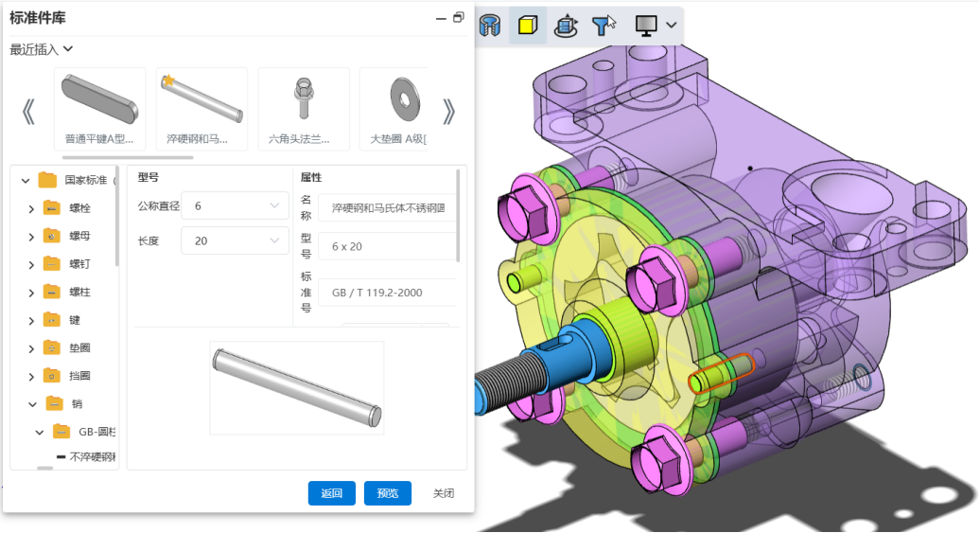Click the properties panel vertical scrollbar

click(458, 216)
